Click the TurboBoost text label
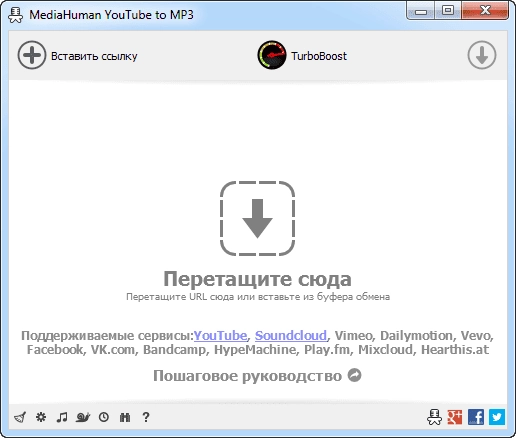 [x=319, y=56]
